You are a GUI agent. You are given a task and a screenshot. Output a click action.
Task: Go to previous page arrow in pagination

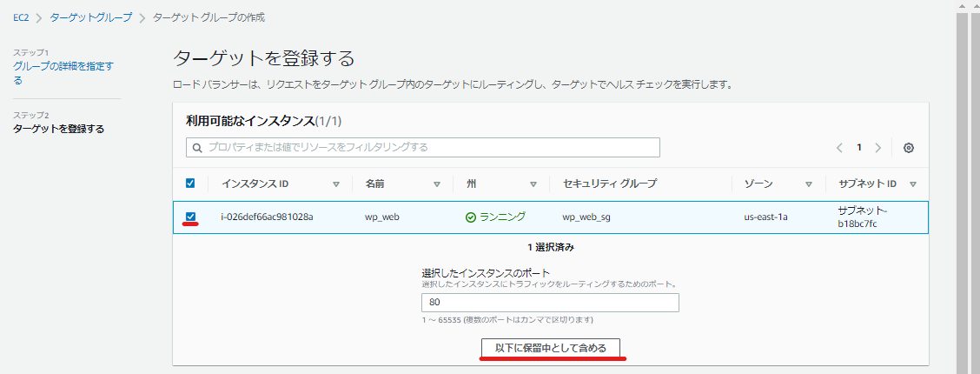coord(839,148)
